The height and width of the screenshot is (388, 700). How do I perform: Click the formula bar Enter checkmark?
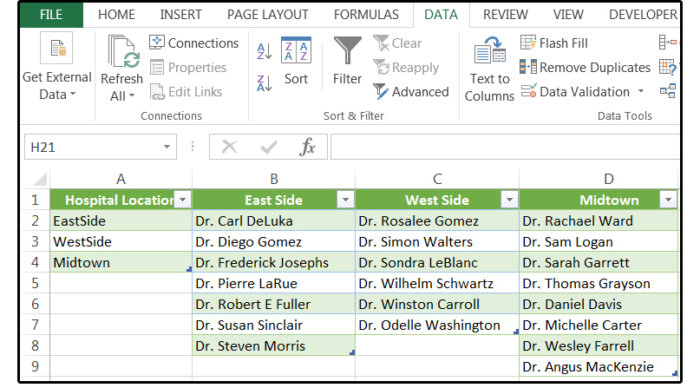click(x=269, y=147)
